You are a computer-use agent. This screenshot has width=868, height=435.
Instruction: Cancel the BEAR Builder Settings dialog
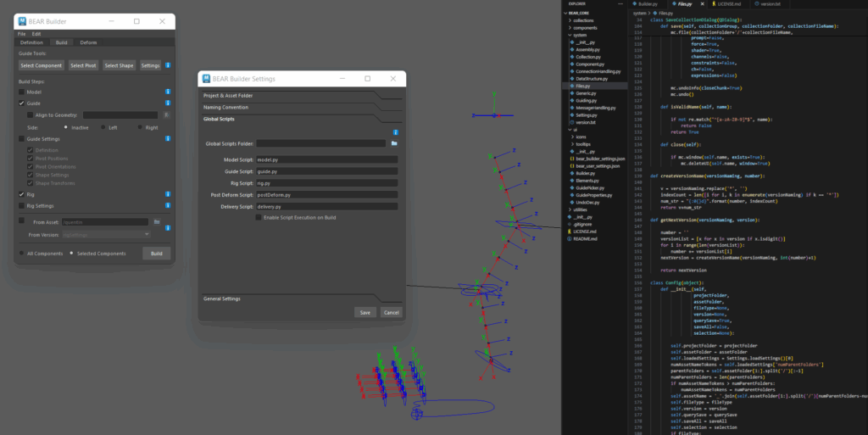pos(392,313)
